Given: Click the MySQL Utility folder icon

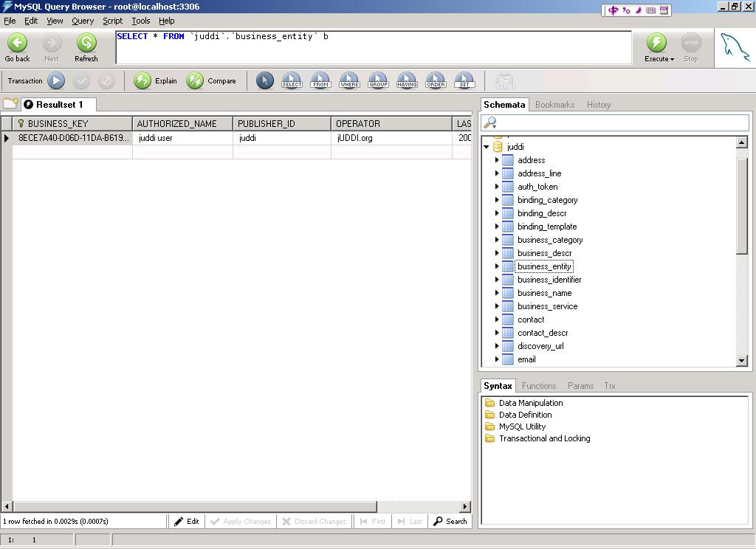Looking at the screenshot, I should point(490,426).
